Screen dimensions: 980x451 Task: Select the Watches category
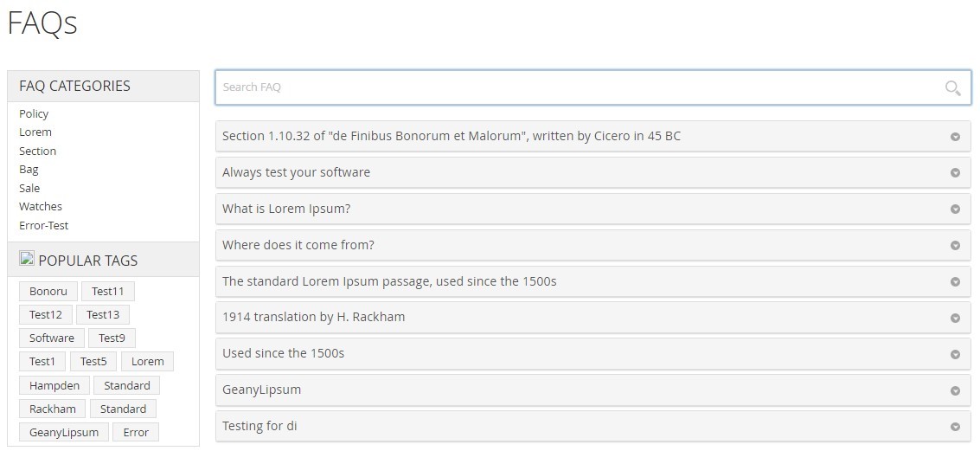(x=41, y=206)
